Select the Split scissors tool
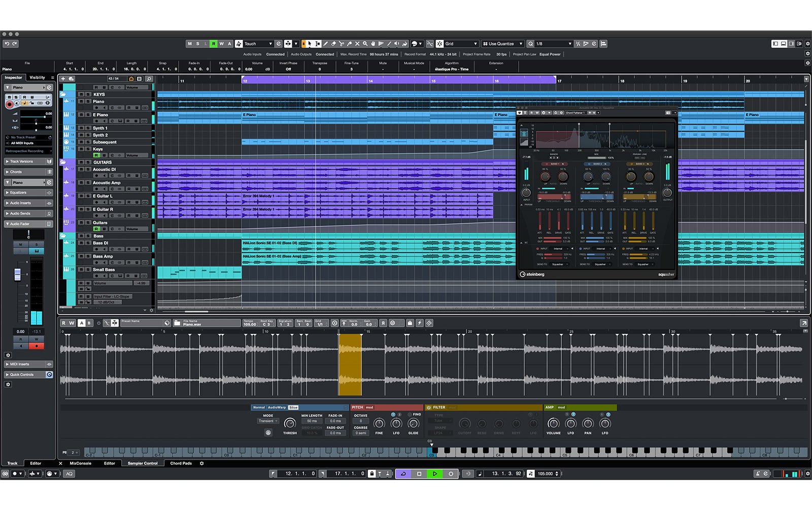This screenshot has height=511, width=812. (342, 44)
